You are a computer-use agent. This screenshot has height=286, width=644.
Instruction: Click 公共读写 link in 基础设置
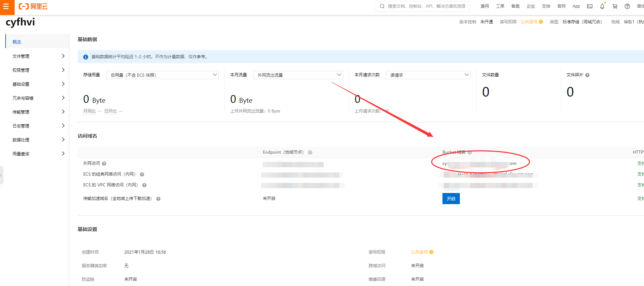[419, 252]
